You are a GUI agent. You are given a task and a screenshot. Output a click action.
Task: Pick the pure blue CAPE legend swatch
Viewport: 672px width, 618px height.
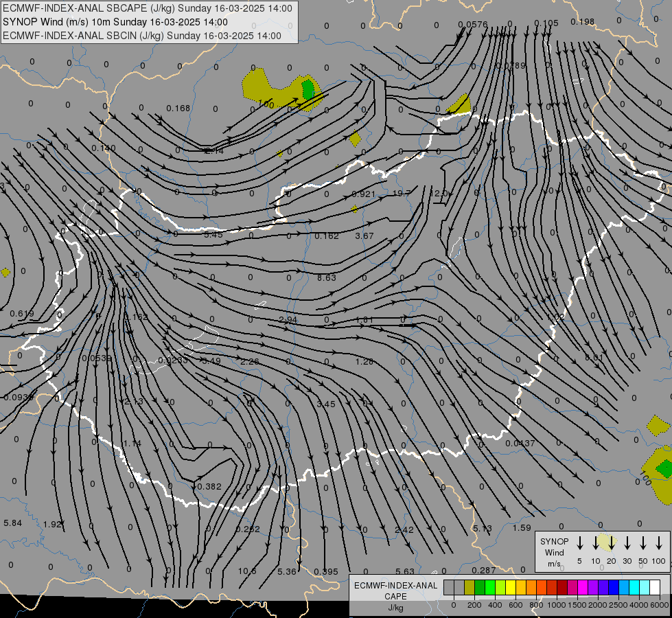click(613, 588)
